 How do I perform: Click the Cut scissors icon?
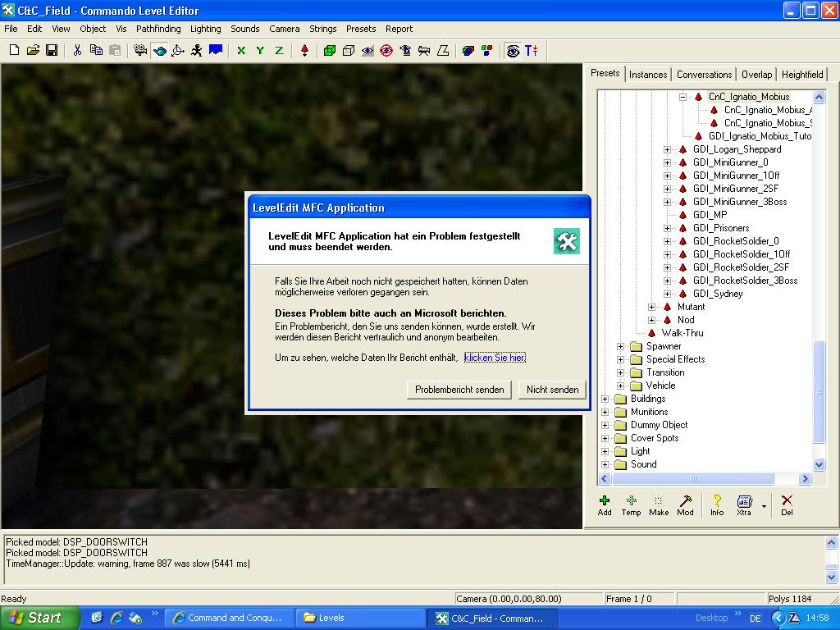pos(77,51)
